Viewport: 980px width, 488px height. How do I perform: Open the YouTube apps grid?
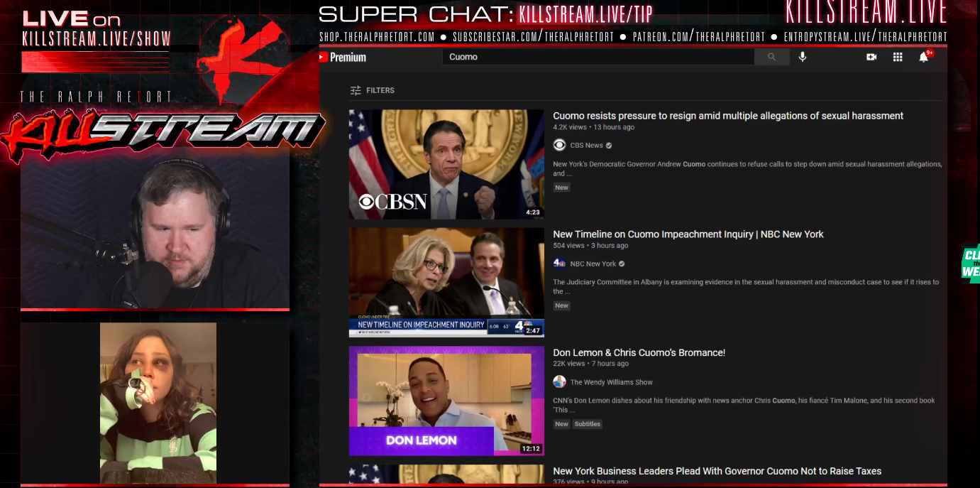(x=898, y=57)
